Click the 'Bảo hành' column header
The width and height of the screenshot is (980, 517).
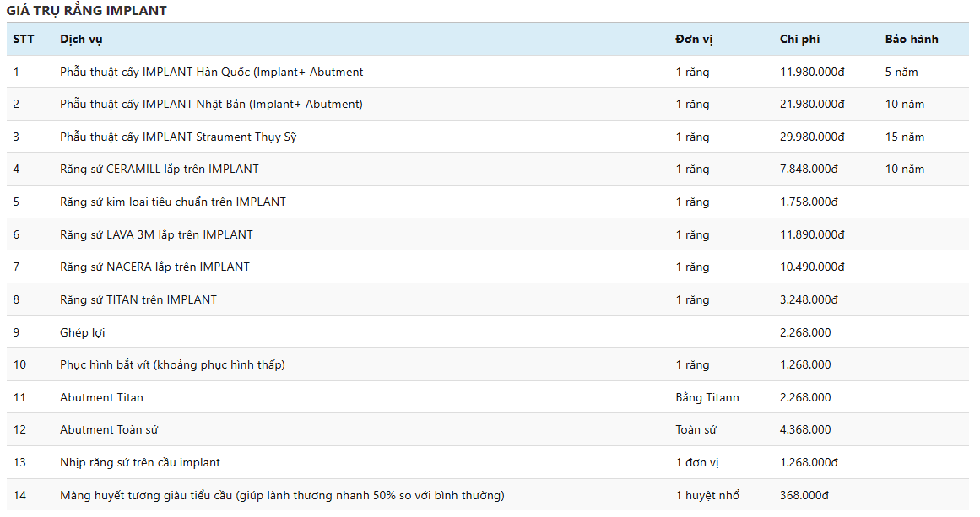pos(911,39)
